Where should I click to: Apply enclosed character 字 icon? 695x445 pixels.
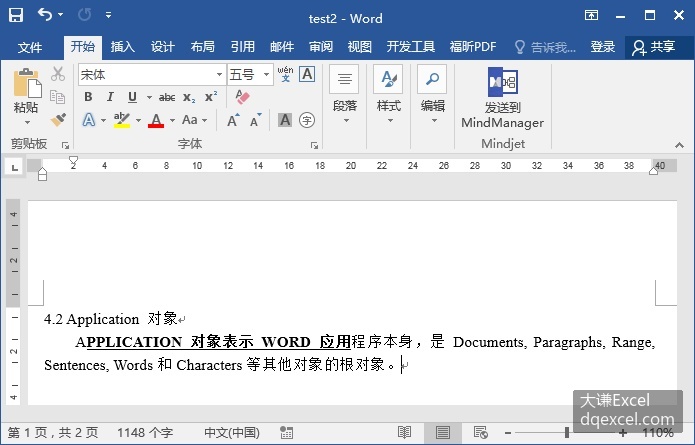[x=307, y=120]
